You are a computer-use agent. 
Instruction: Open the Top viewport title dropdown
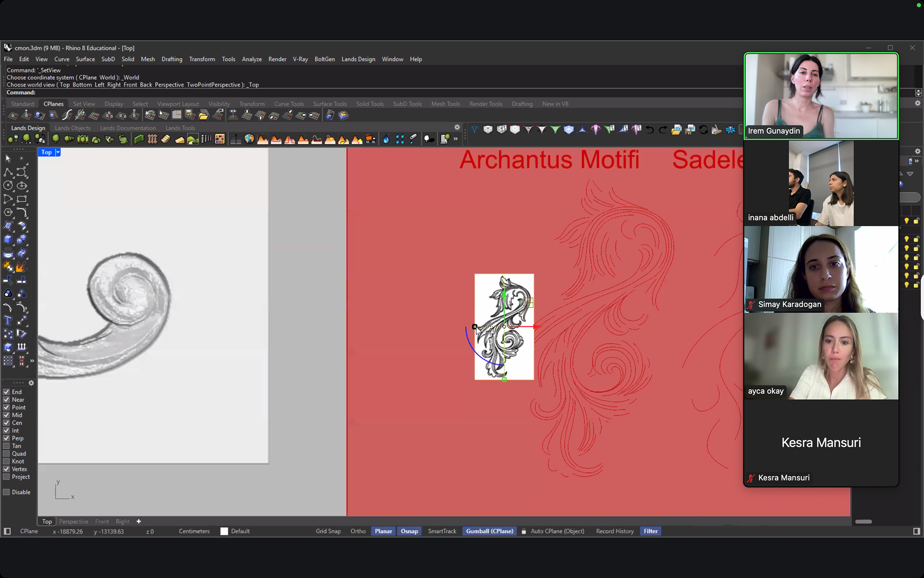[58, 152]
